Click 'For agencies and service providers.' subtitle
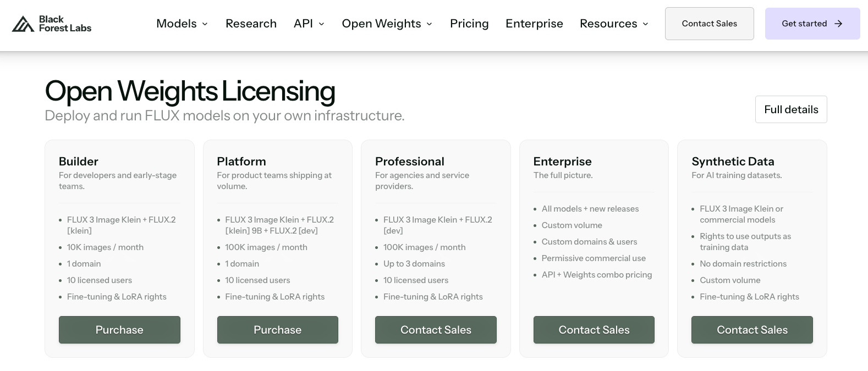The image size is (868, 371). pyautogui.click(x=422, y=181)
